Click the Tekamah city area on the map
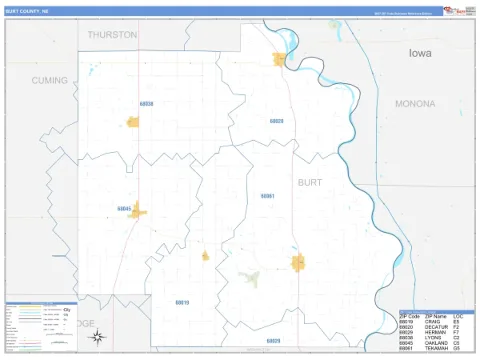The width and height of the screenshot is (480, 360). pos(298,263)
